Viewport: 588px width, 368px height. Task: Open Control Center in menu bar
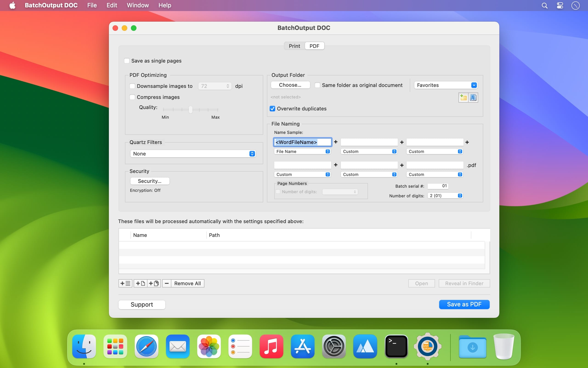[x=560, y=5]
